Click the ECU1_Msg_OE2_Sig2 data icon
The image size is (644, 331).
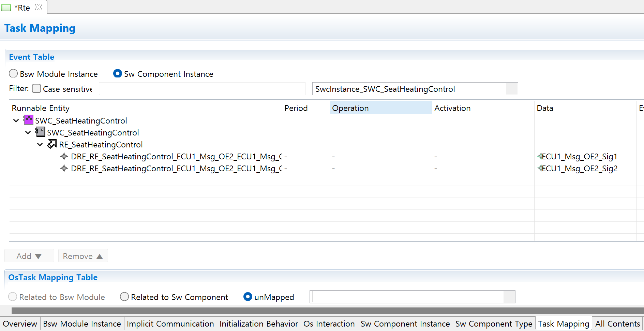(540, 168)
